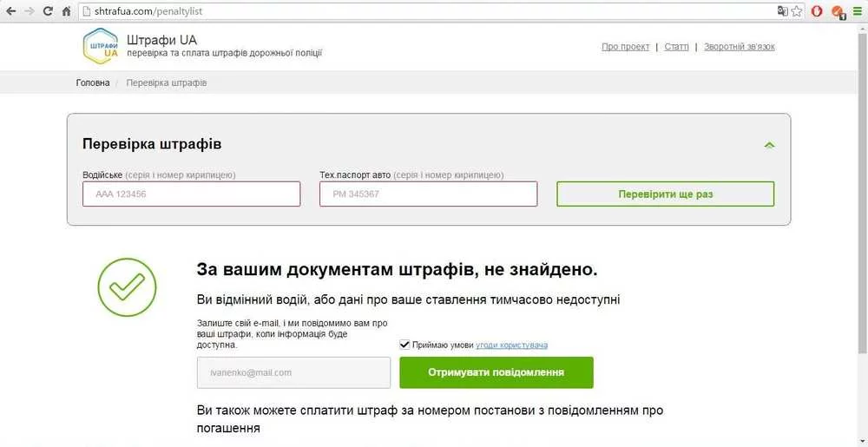
Task: Click the text Ви відмінний водій
Action: 252,300
